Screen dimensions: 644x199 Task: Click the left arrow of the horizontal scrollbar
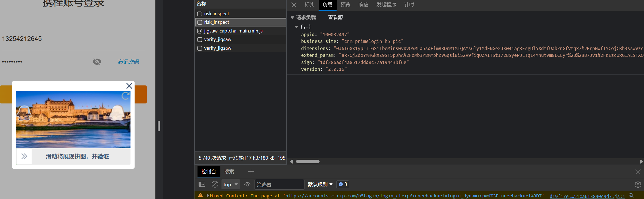click(x=291, y=162)
